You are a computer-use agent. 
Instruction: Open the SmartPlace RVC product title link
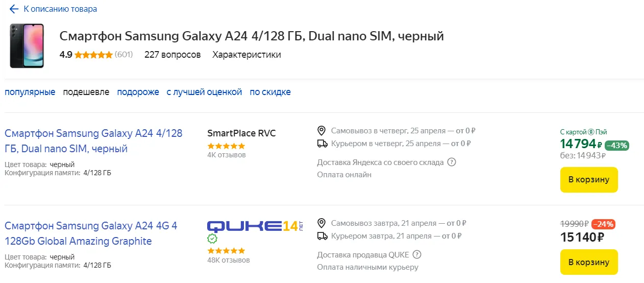click(93, 141)
